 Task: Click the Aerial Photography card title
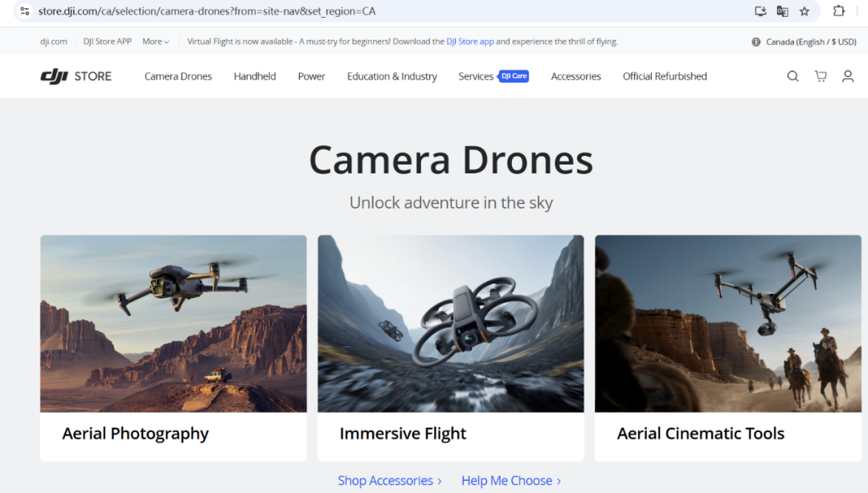pos(135,434)
